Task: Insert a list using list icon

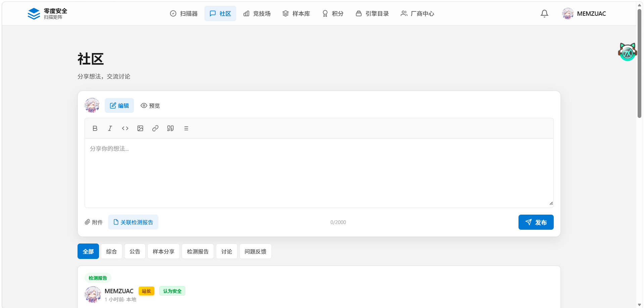Action: click(x=186, y=128)
